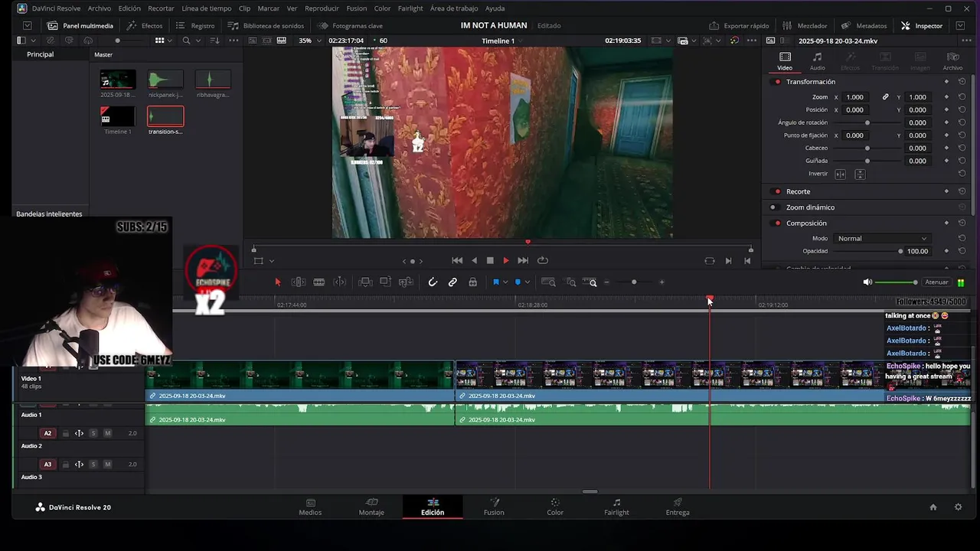Add a keyframe for Opacidad

tap(946, 251)
